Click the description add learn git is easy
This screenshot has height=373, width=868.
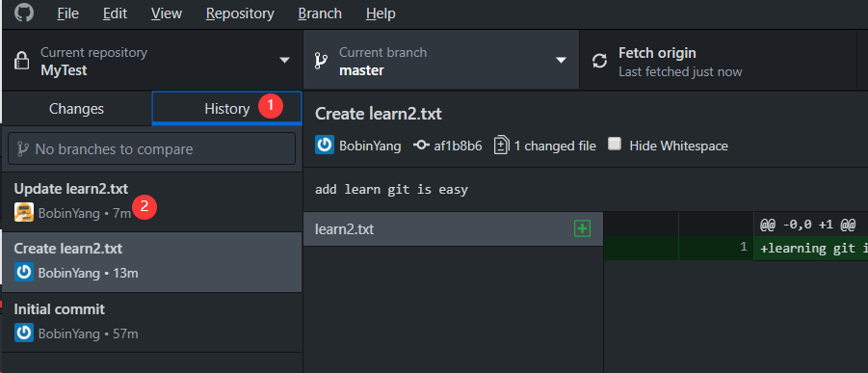tap(391, 190)
